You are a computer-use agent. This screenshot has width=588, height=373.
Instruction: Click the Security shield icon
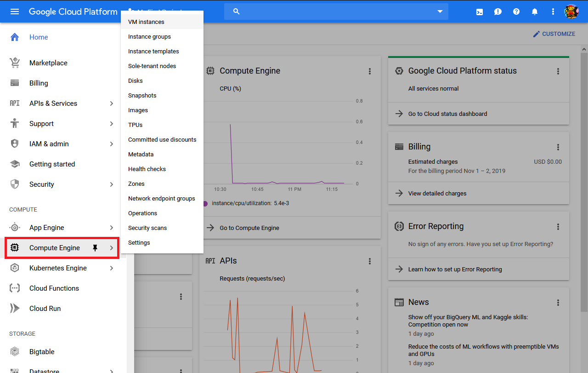coord(15,184)
